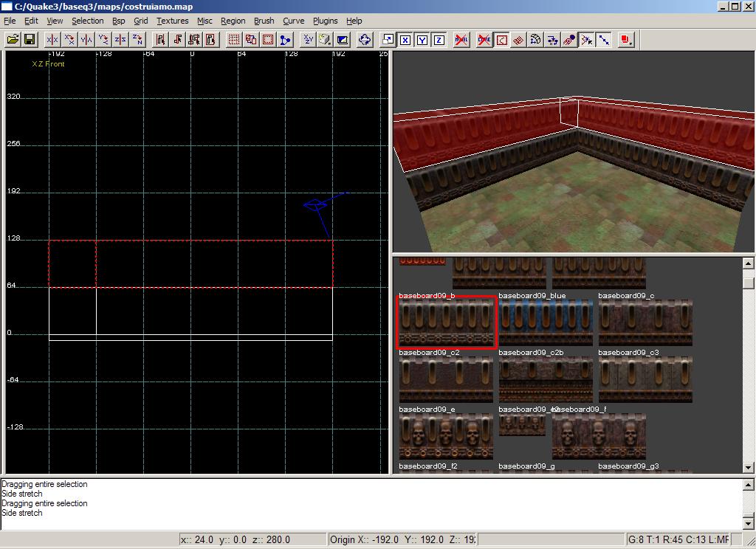The width and height of the screenshot is (756, 549).
Task: Open the Edit menu
Action: coord(31,21)
